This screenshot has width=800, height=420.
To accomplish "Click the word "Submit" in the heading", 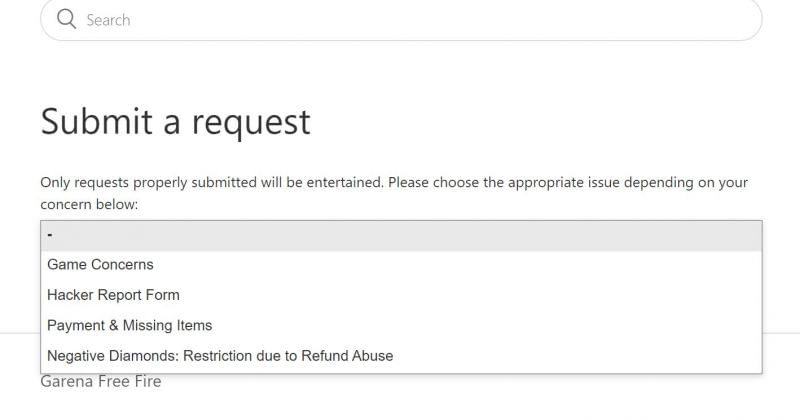I will tap(96, 122).
